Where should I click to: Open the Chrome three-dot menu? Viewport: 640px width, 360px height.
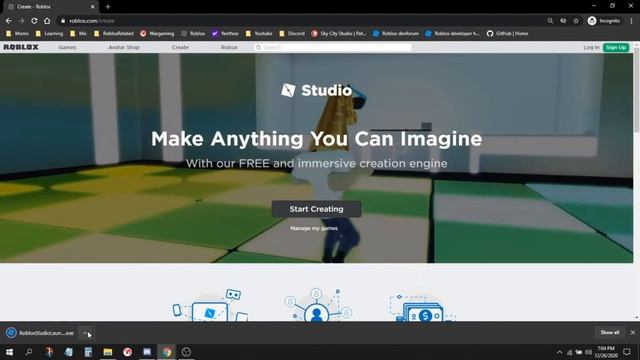pos(631,21)
